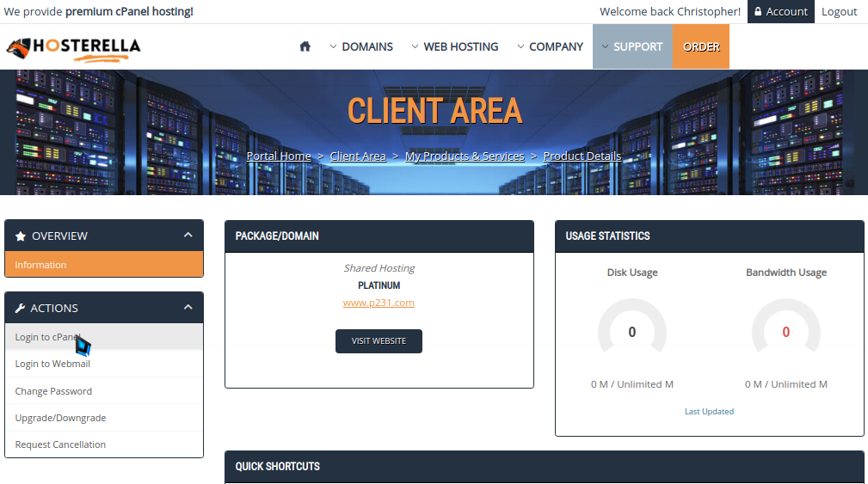Image resolution: width=868 pixels, height=484 pixels.
Task: Choose Change Password in Actions
Action: (x=53, y=391)
